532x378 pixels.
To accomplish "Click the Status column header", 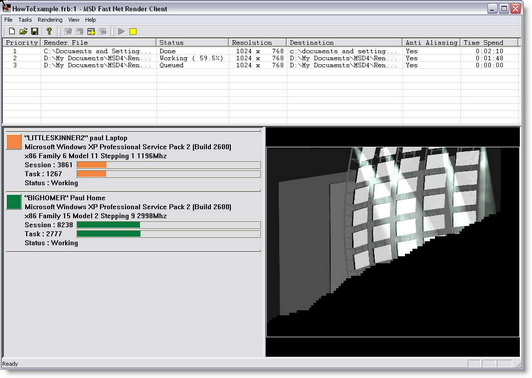I will [192, 42].
